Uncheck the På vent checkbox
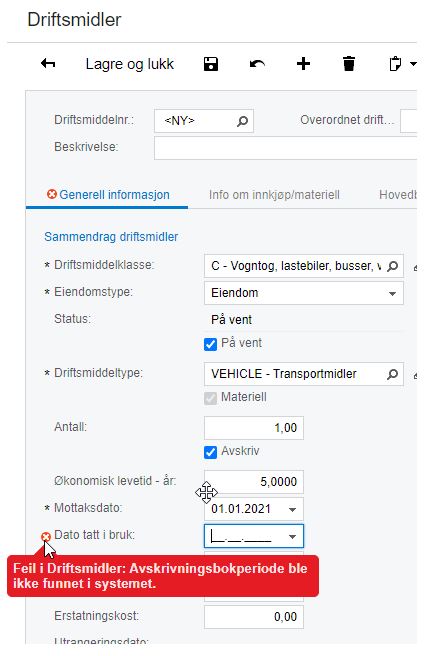441x656 pixels. click(x=210, y=344)
